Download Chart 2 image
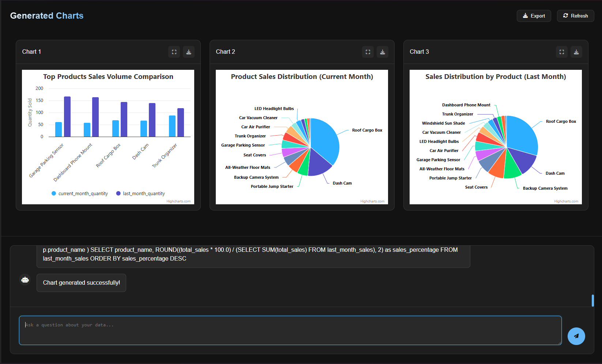This screenshot has width=602, height=364. point(383,52)
